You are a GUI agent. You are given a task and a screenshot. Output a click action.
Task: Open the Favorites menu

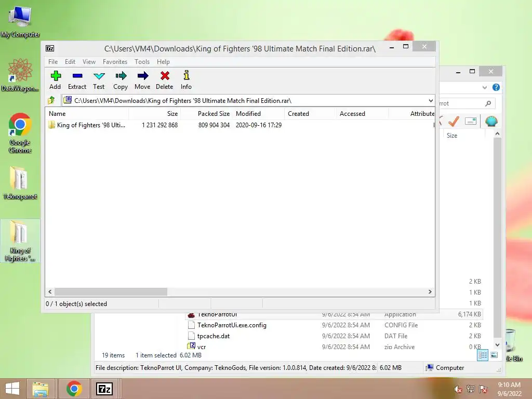tap(115, 62)
